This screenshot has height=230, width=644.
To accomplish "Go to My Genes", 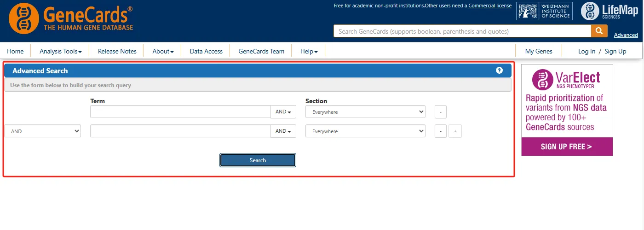I will pos(539,51).
